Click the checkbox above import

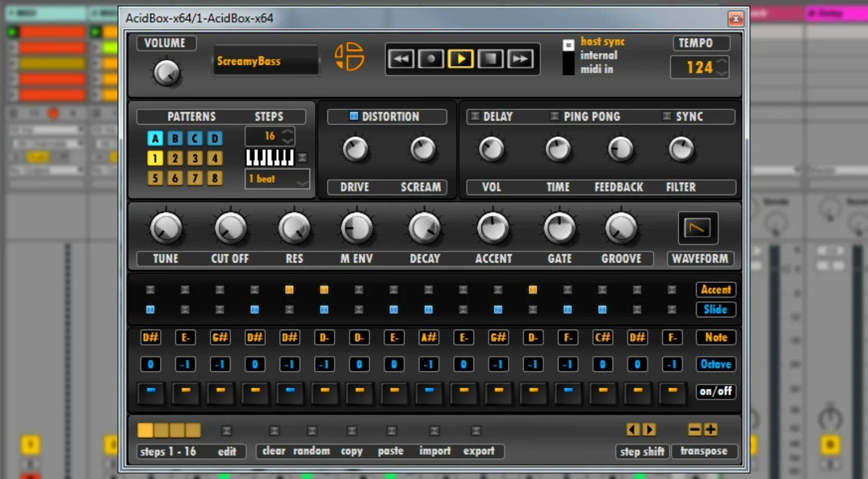tap(435, 431)
